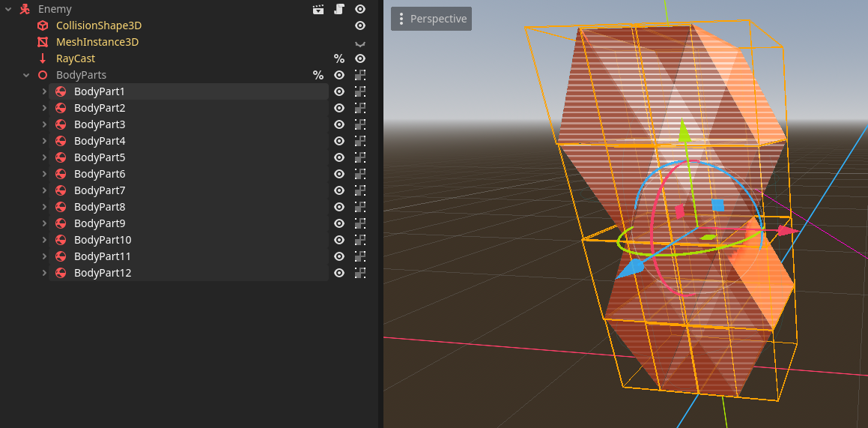Open the Enemy scene instance clapperboard icon
This screenshot has width=868, height=428.
[318, 9]
